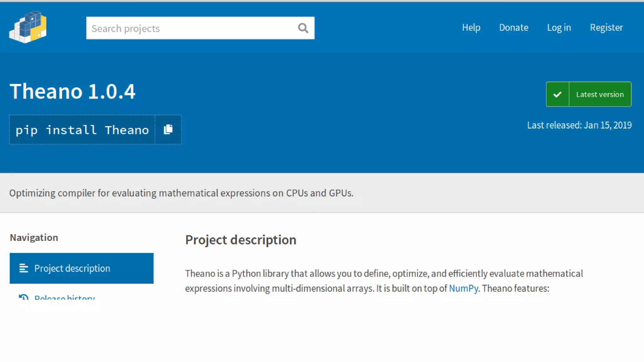Open the Help page

point(471,28)
